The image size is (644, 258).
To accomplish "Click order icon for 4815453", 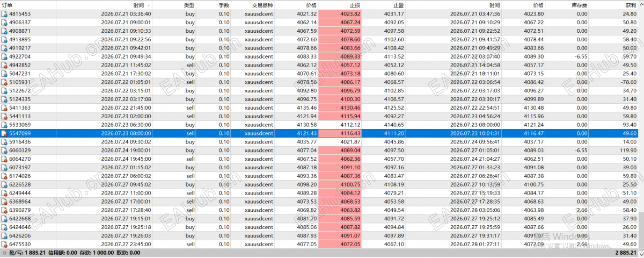I will [5, 14].
